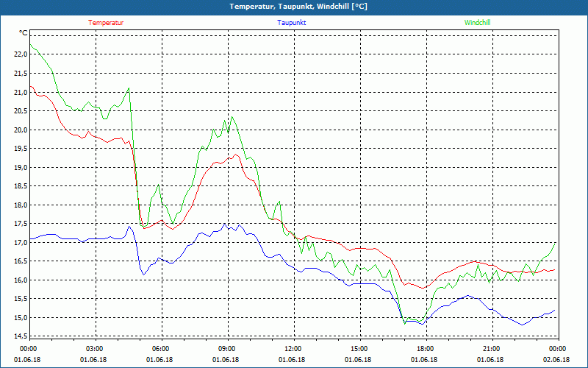Click the 16,0 y-axis value

21,280
